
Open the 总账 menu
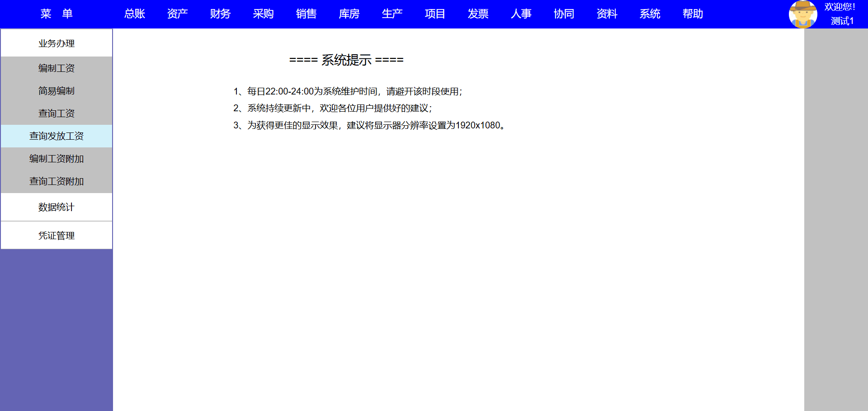click(x=134, y=14)
